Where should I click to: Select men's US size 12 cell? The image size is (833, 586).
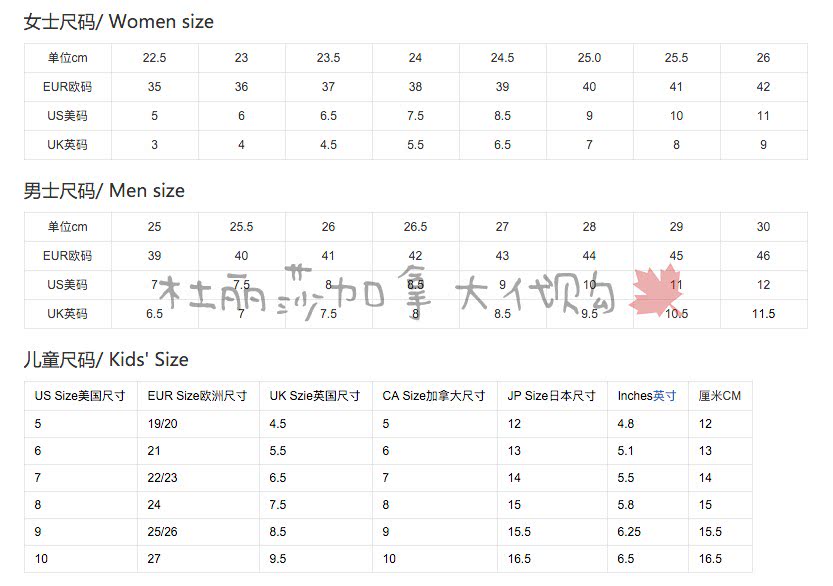click(x=763, y=285)
